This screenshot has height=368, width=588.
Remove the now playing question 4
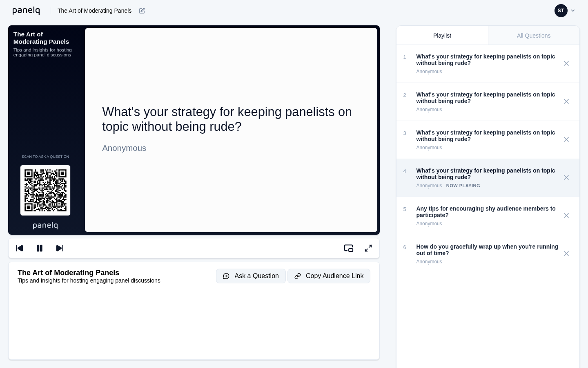[566, 177]
